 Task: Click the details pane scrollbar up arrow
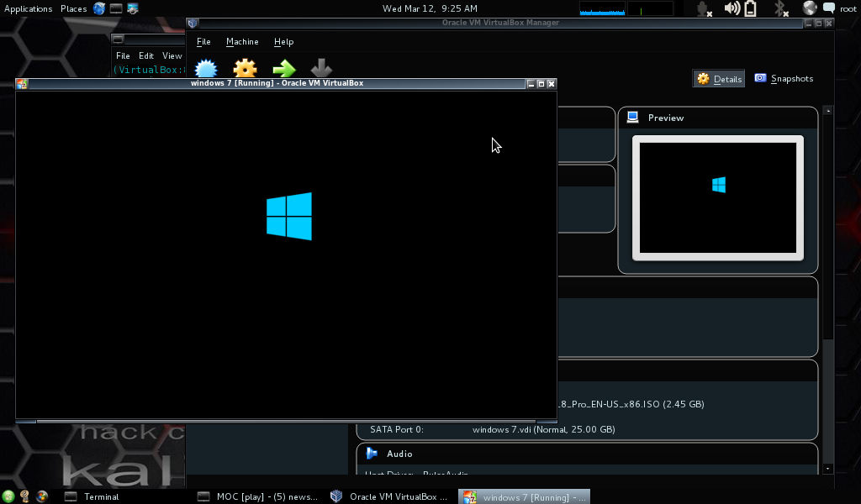click(x=828, y=111)
